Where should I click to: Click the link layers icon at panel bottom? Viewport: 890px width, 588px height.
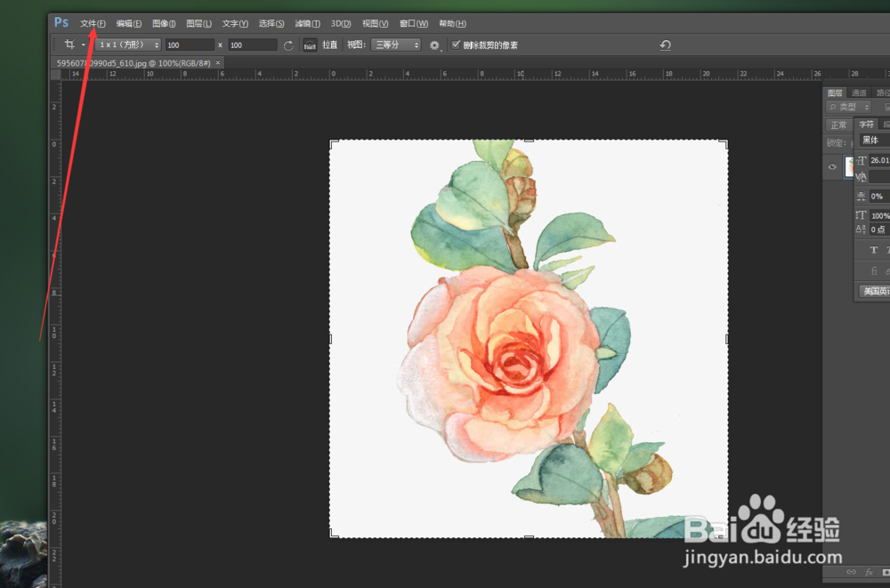click(x=851, y=572)
